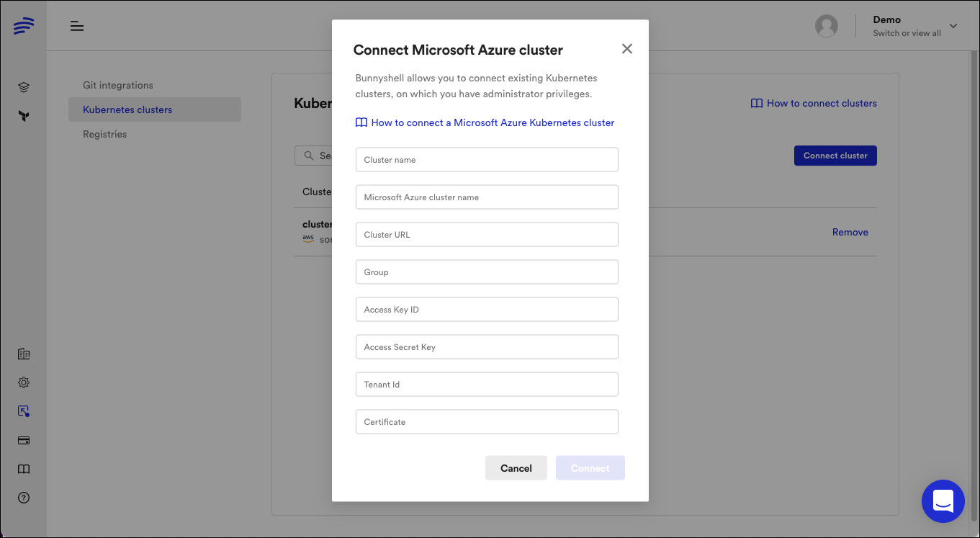
Task: Expand the Demo organization switcher chevron
Action: [953, 26]
